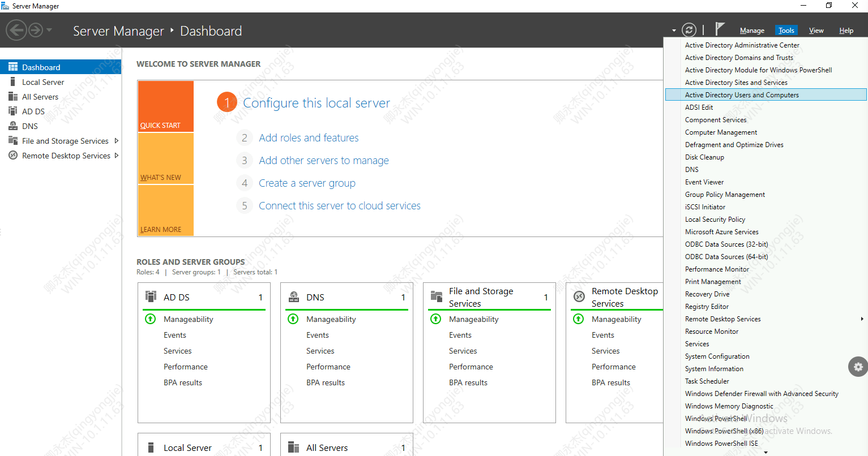Click Remote Desktop Services tile icon
Screen dimensions: 868x456
pyautogui.click(x=579, y=296)
